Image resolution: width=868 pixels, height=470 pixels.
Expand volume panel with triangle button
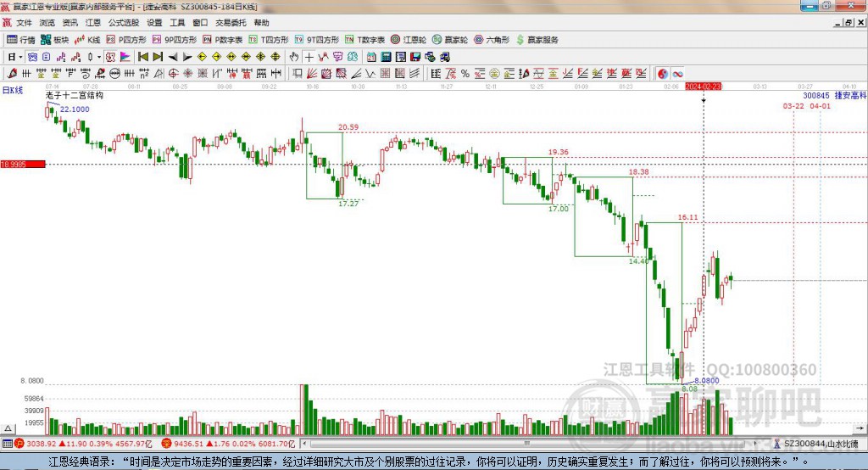coord(8,428)
